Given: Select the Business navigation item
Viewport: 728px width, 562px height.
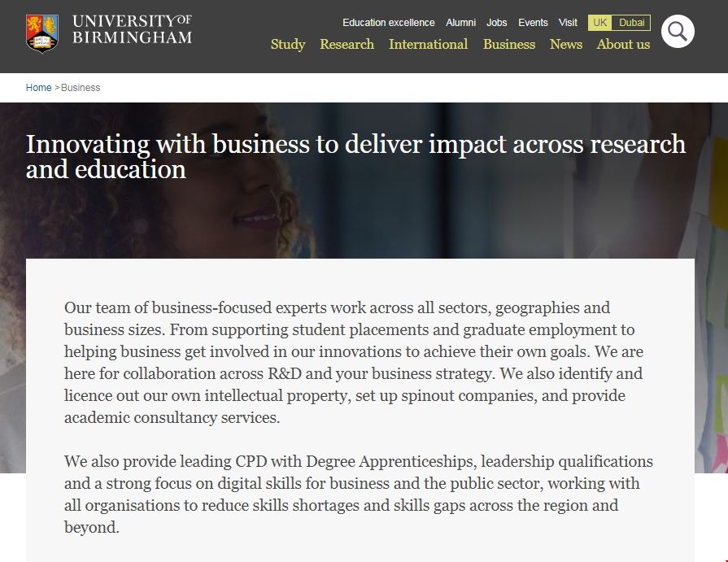Looking at the screenshot, I should click(x=508, y=45).
